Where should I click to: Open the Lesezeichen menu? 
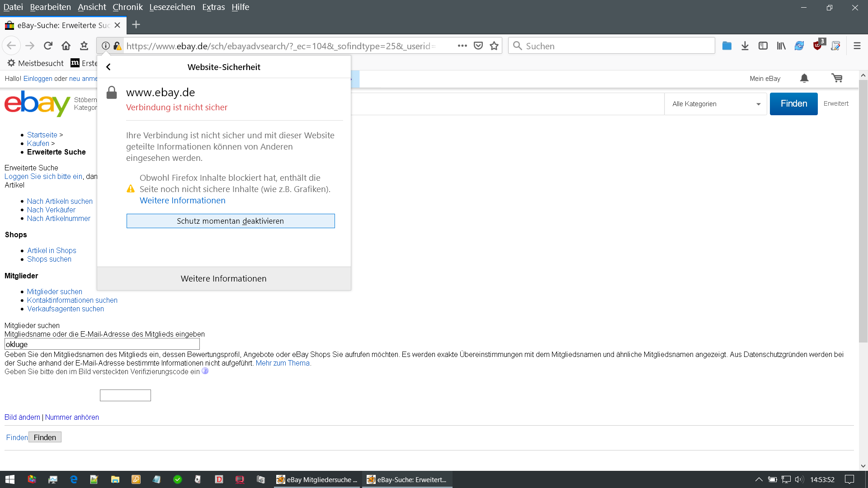[x=172, y=7]
